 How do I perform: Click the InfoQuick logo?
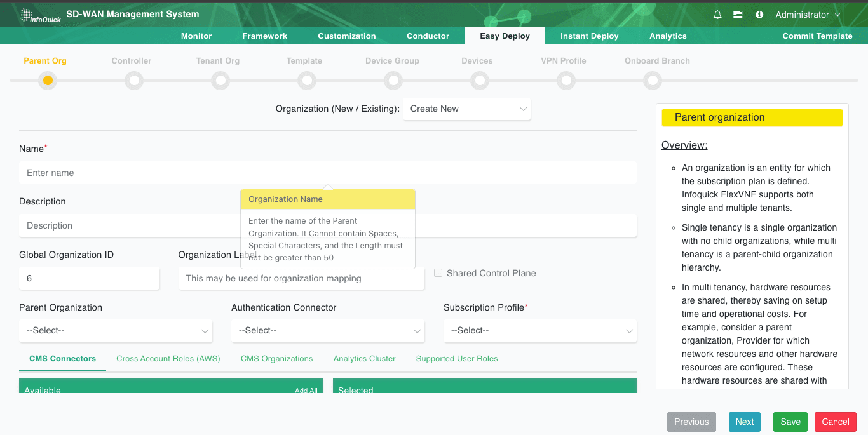click(x=40, y=15)
